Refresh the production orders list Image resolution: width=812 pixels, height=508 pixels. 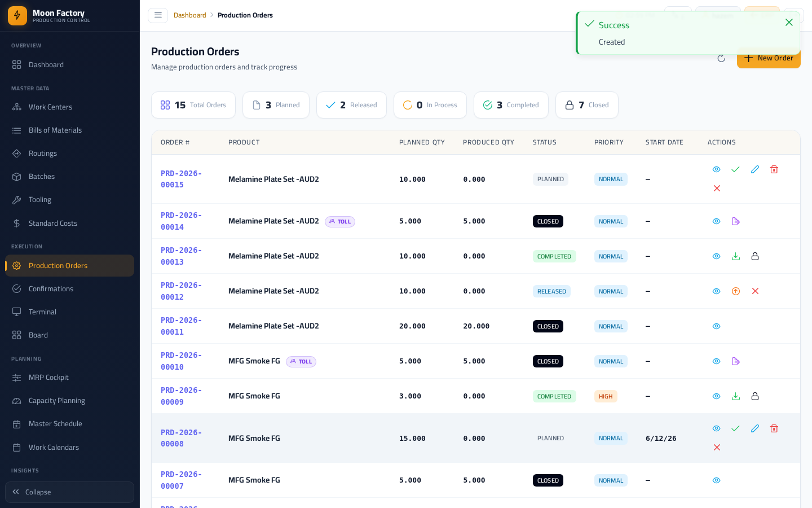(721, 58)
